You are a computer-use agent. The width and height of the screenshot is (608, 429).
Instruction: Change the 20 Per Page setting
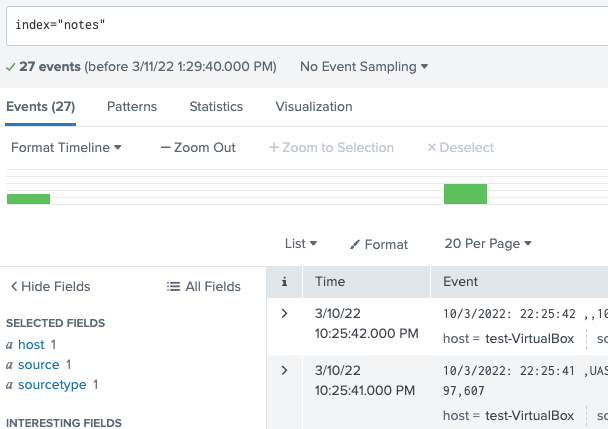[x=488, y=244]
